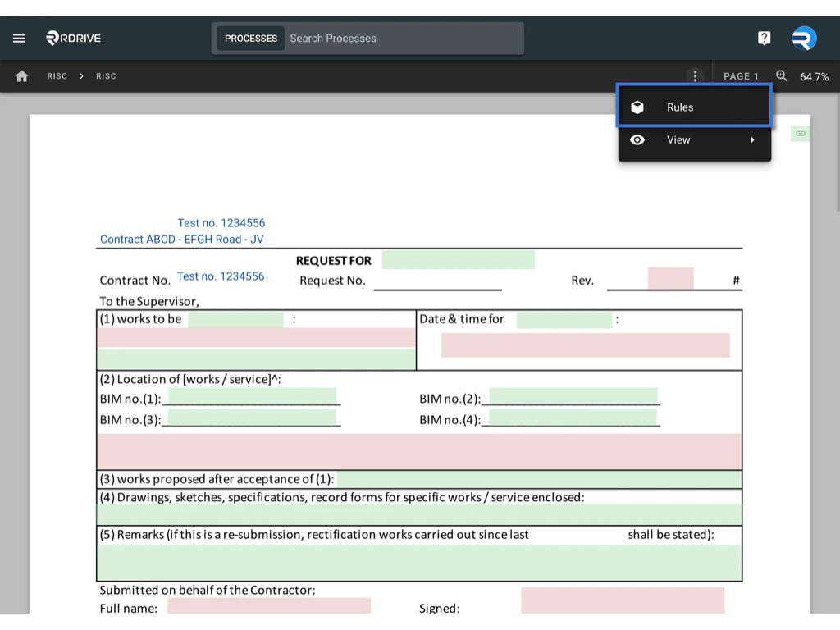The width and height of the screenshot is (840, 630).
Task: Activate the zoom magnifier icon
Action: 781,75
